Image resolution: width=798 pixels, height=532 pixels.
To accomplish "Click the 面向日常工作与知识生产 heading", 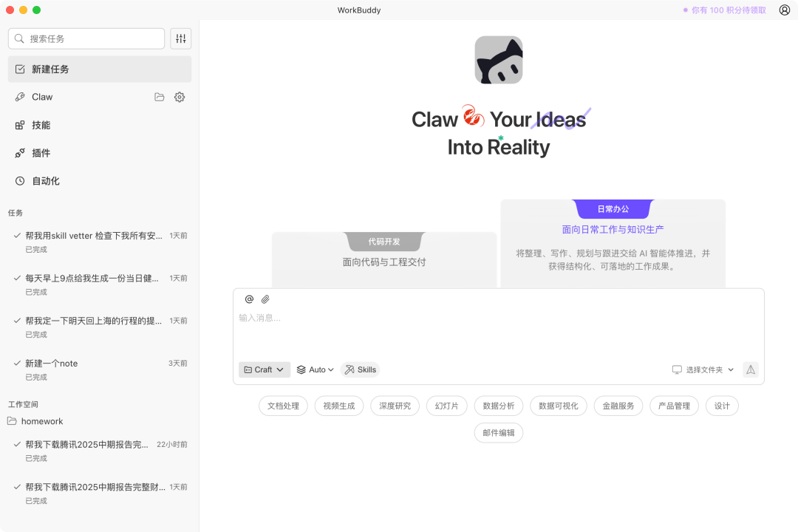I will (613, 230).
